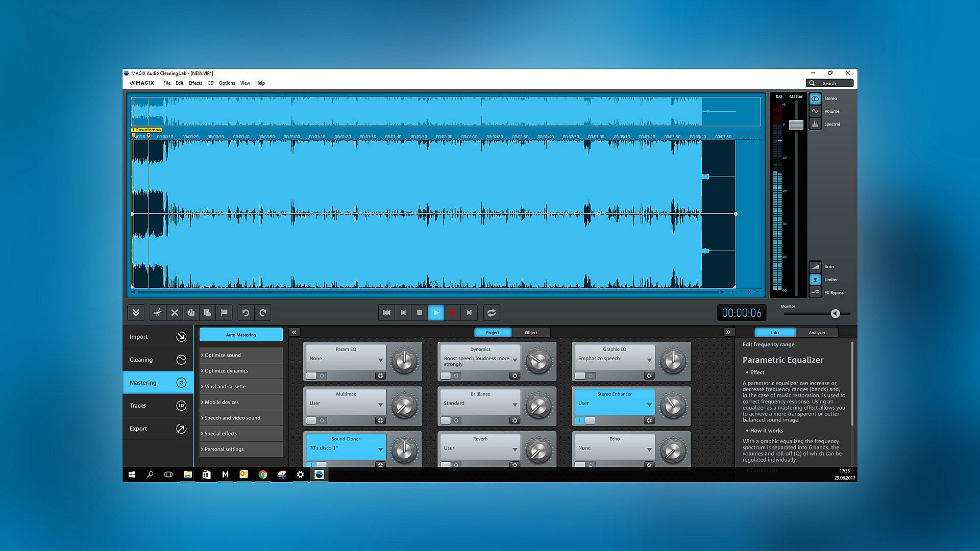Click the Master volume fader handle
The image size is (980, 551).
click(796, 124)
